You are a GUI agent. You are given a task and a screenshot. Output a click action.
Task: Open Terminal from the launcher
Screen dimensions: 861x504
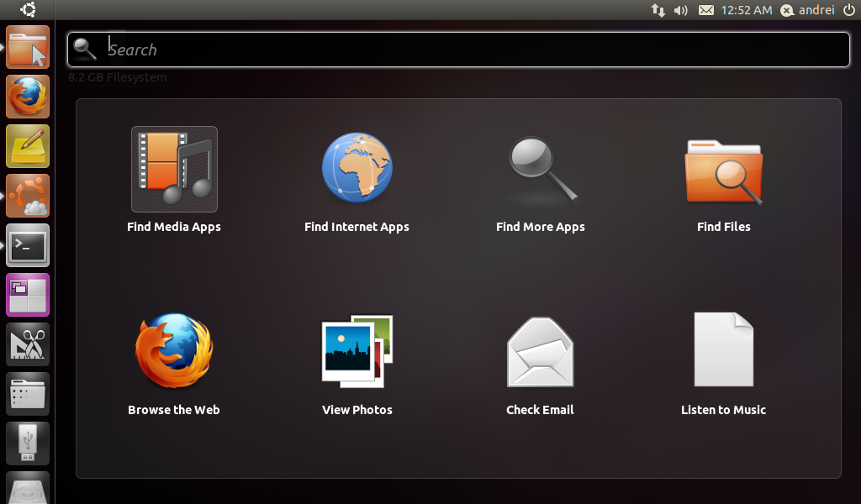coord(28,245)
